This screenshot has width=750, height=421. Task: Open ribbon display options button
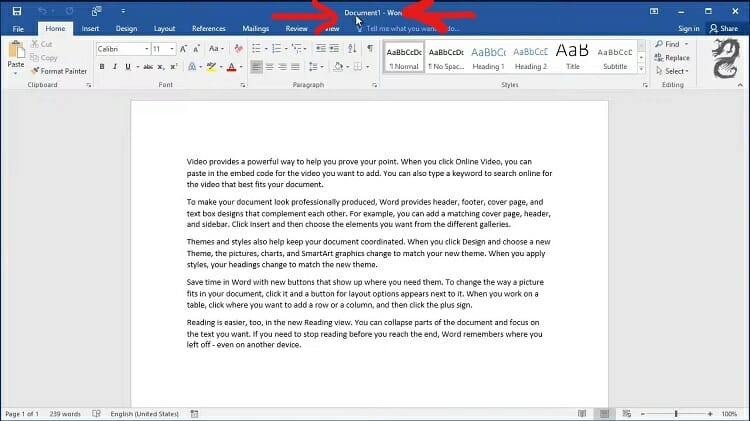pyautogui.click(x=654, y=11)
